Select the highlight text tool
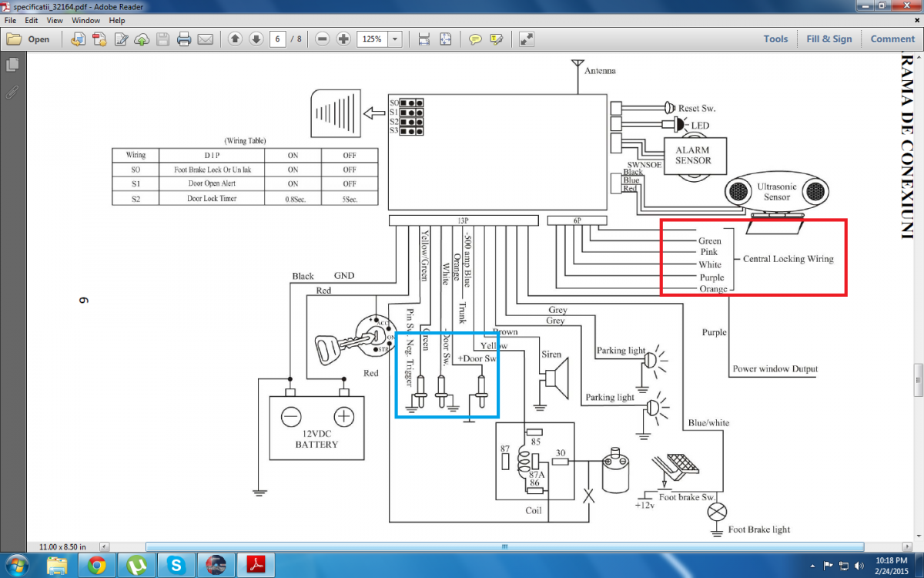Screen dimensions: 924x578 tap(497, 39)
